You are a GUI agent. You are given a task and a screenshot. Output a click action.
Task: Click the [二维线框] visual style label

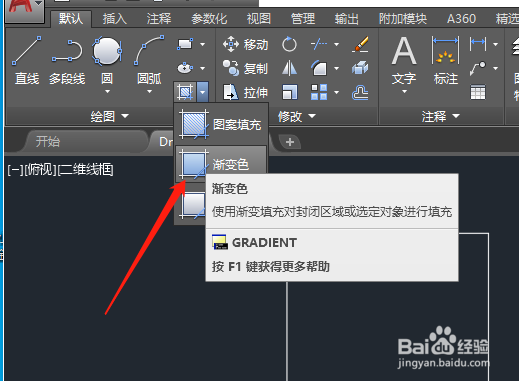click(85, 170)
